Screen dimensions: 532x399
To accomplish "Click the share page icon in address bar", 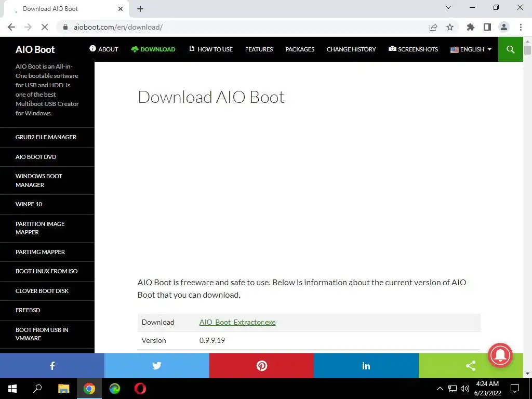I will click(433, 27).
